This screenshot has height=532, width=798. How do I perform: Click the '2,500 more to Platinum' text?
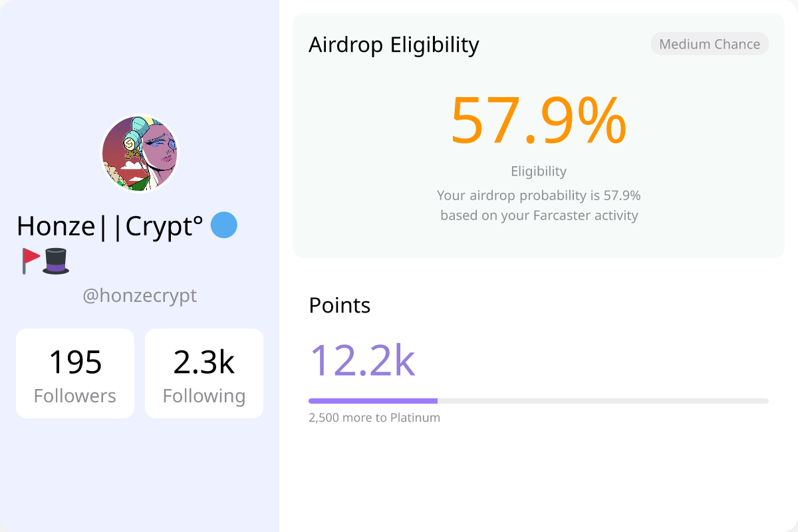click(374, 418)
